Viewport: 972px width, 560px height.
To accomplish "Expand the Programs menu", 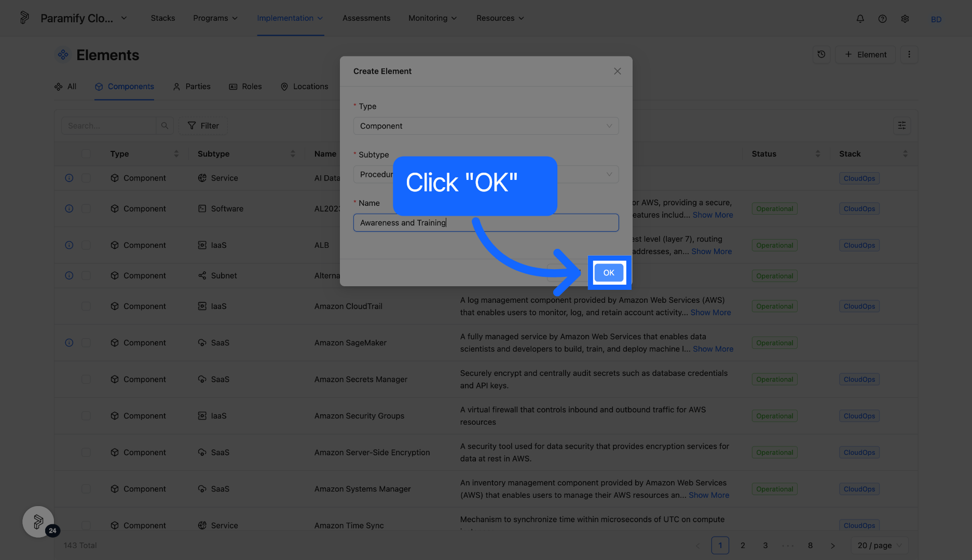I will (x=215, y=18).
